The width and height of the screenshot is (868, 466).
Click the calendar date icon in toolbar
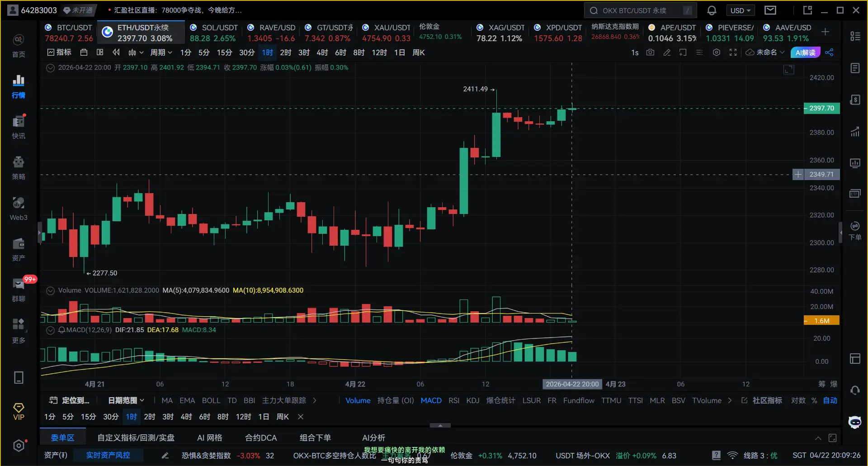[x=84, y=52]
